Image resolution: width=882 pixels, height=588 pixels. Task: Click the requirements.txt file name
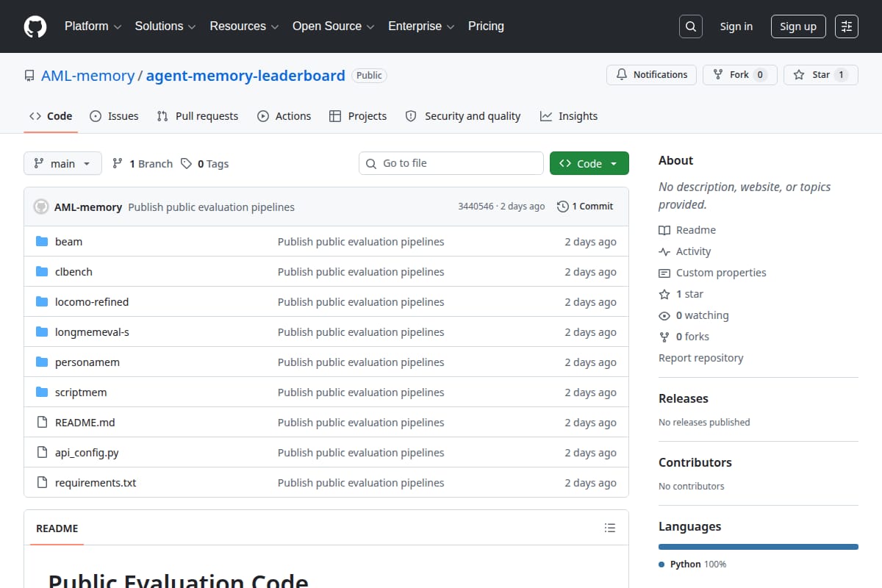[96, 483]
